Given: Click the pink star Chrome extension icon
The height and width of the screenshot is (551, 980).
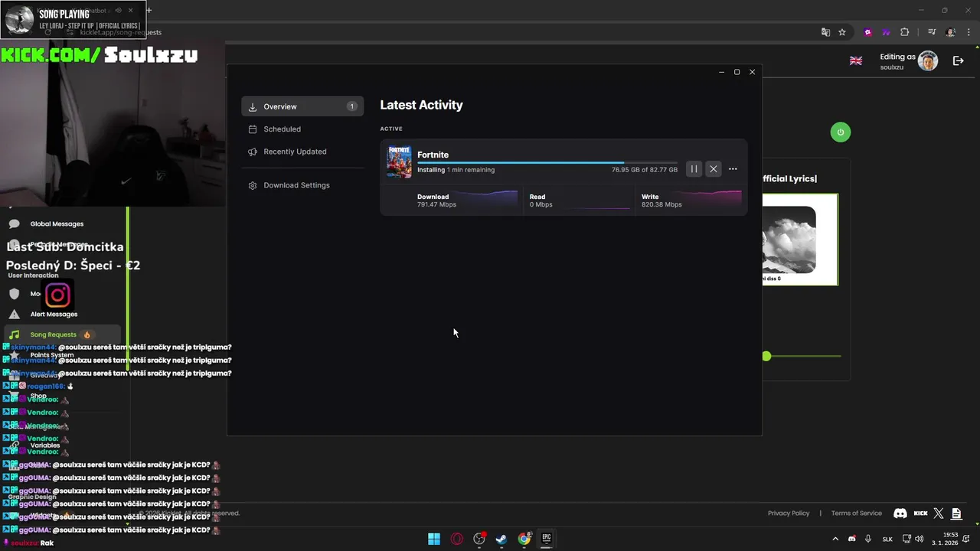Looking at the screenshot, I should point(867,32).
